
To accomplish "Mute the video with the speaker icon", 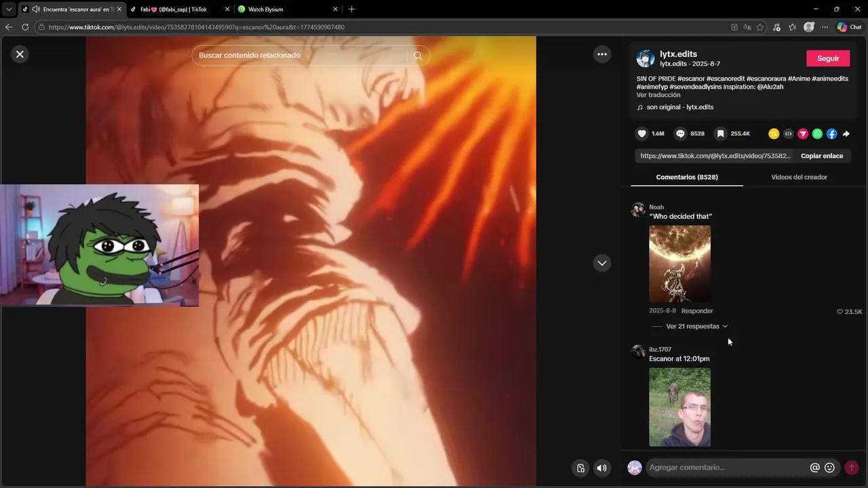I will coord(601,468).
